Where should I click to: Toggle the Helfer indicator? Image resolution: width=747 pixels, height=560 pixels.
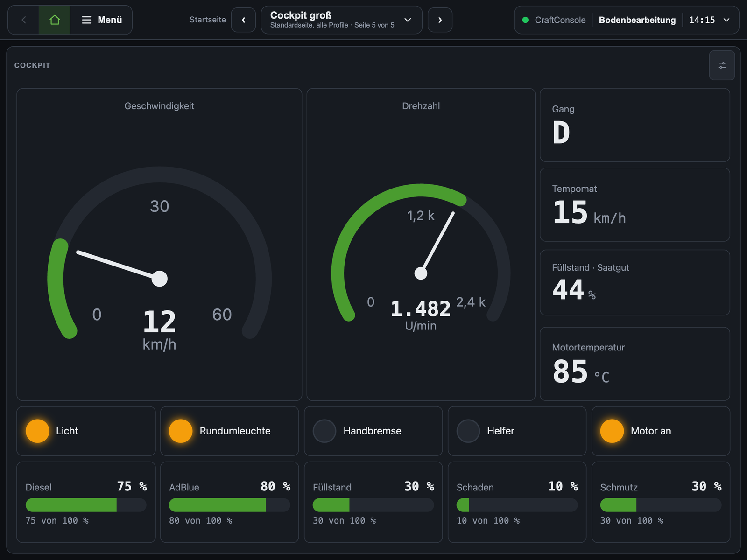517,431
